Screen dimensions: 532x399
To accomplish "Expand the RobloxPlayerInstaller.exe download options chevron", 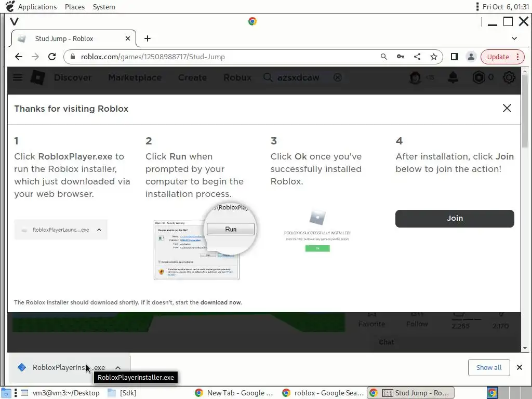I will (118, 367).
